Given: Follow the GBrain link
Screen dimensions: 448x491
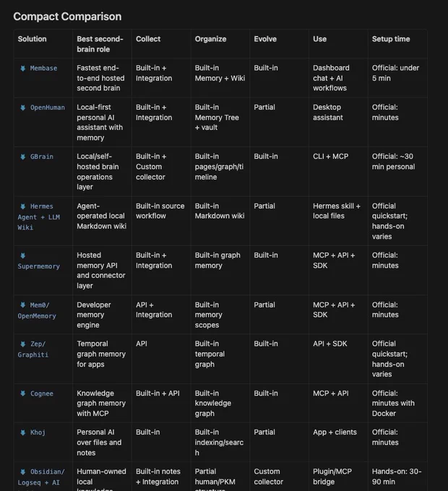Looking at the screenshot, I should pos(42,157).
